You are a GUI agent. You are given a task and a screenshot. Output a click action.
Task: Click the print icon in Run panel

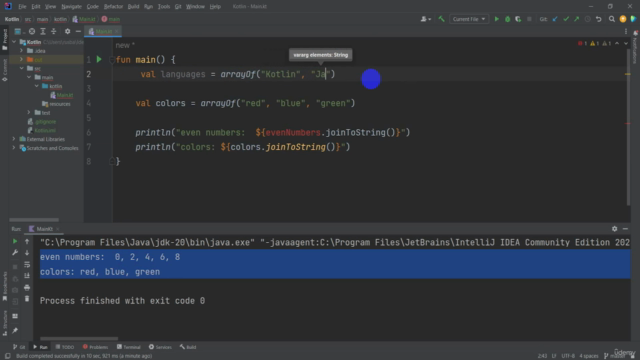point(27,288)
